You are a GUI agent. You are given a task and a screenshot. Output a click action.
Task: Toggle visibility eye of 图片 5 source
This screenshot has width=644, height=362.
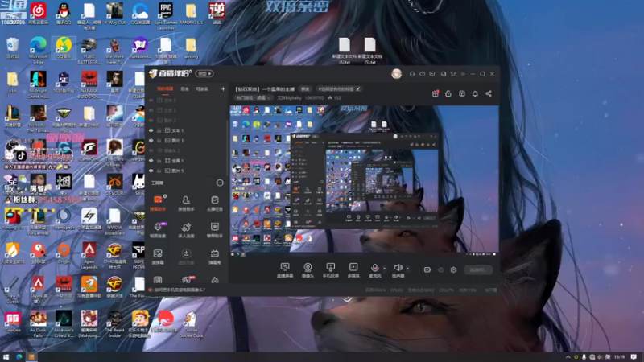[151, 171]
